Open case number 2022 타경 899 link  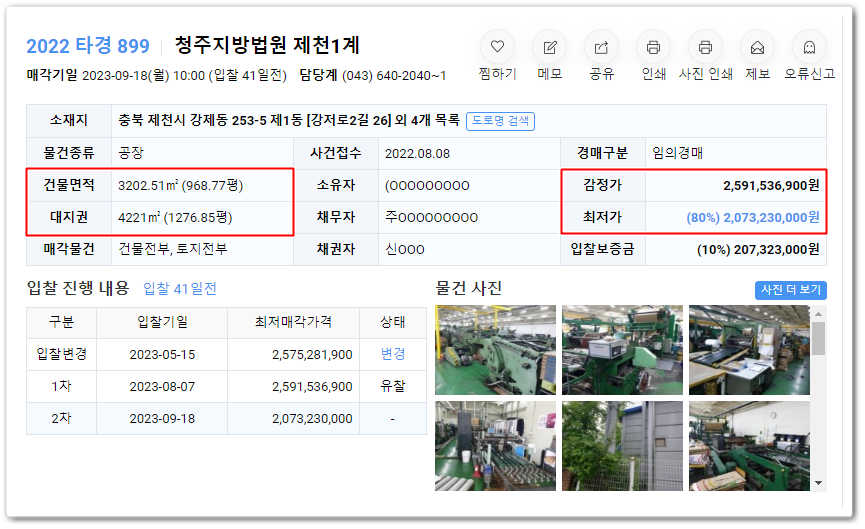pyautogui.click(x=88, y=46)
